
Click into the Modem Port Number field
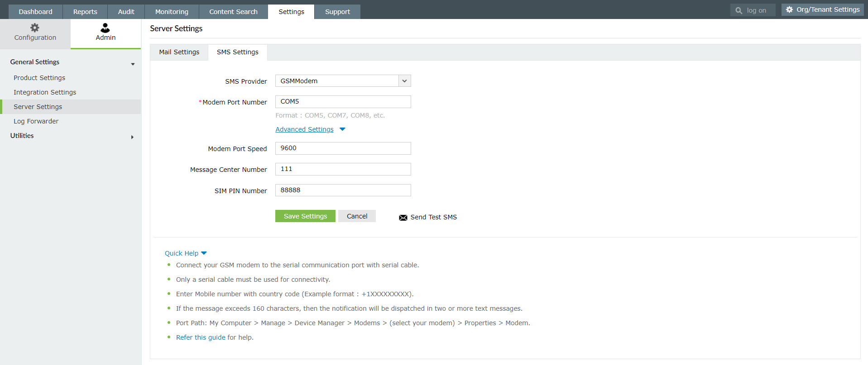[343, 102]
